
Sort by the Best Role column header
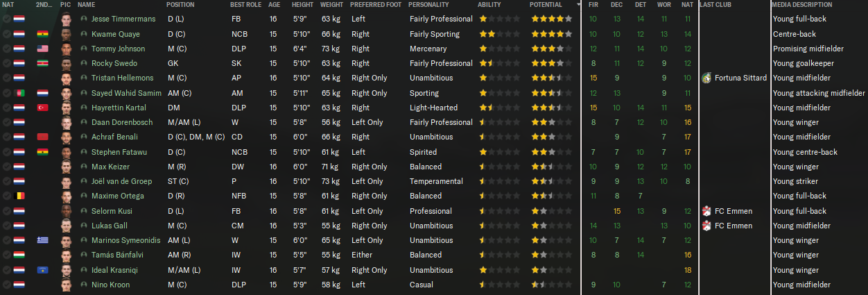[x=246, y=5]
